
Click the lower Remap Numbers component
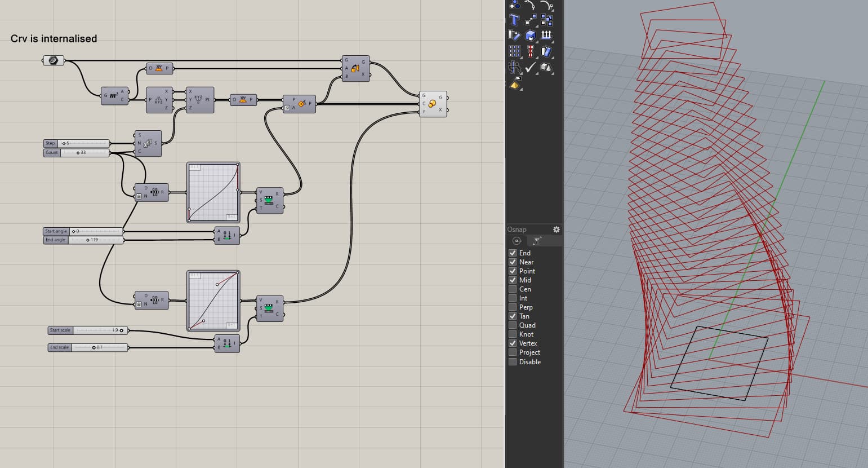270,308
